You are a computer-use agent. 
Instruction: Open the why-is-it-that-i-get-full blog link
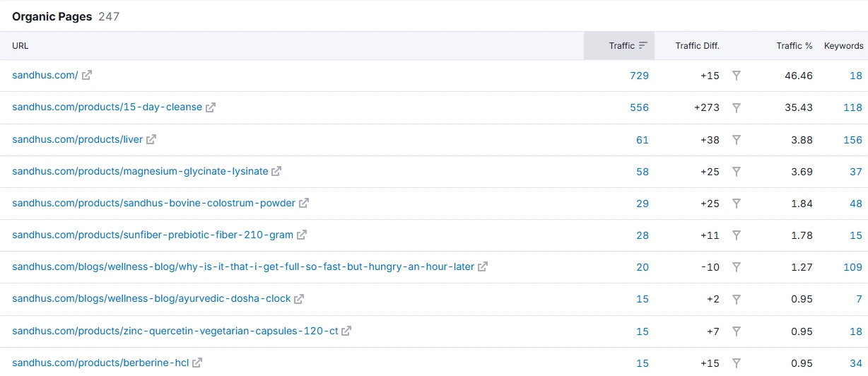(x=243, y=267)
